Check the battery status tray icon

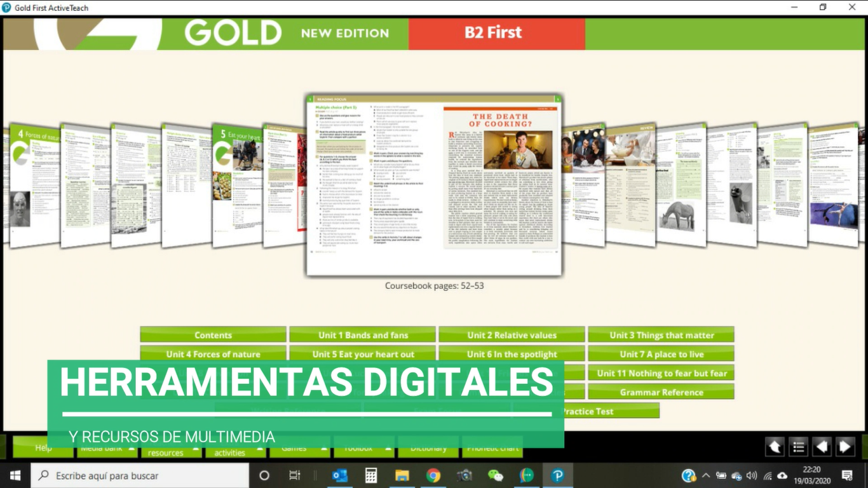coord(721,475)
